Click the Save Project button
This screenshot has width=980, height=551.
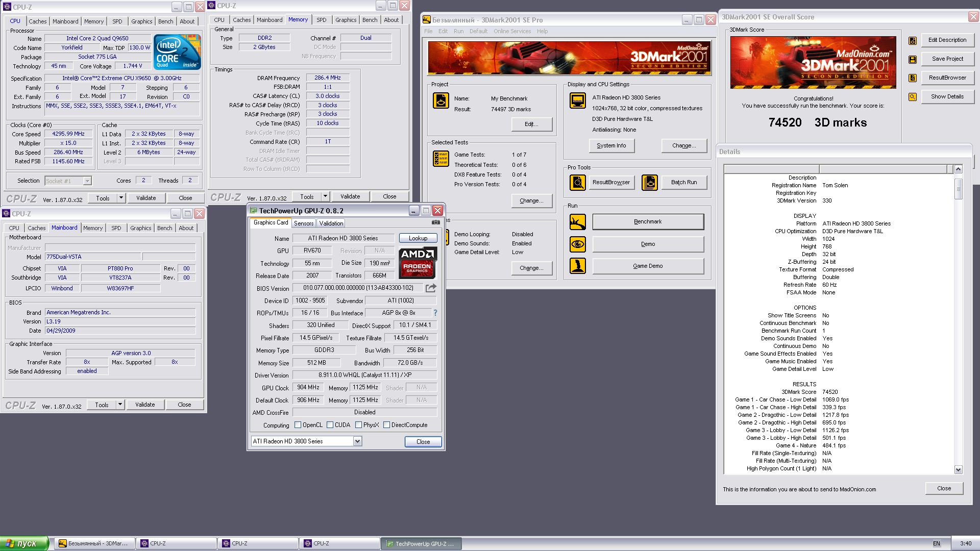[x=947, y=59]
